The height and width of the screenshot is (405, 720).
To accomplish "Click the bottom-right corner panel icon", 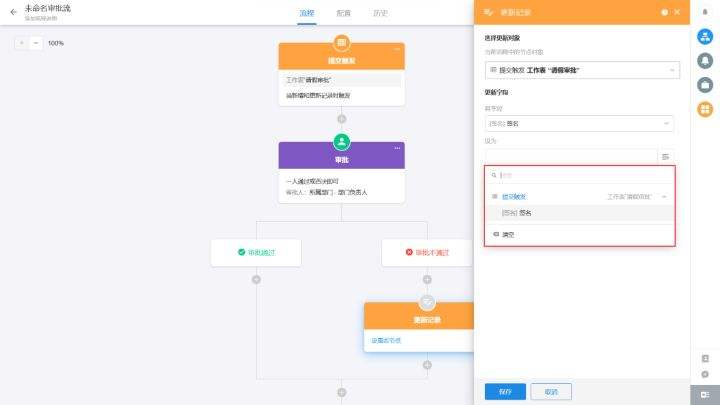I will 705,394.
